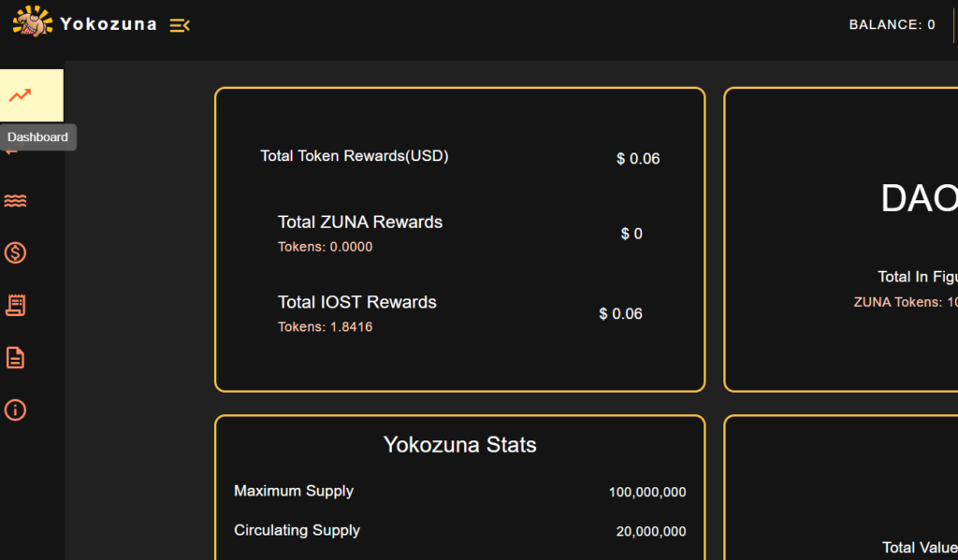The height and width of the screenshot is (560, 958).
Task: Open the info circle sidebar icon
Action: [x=15, y=409]
